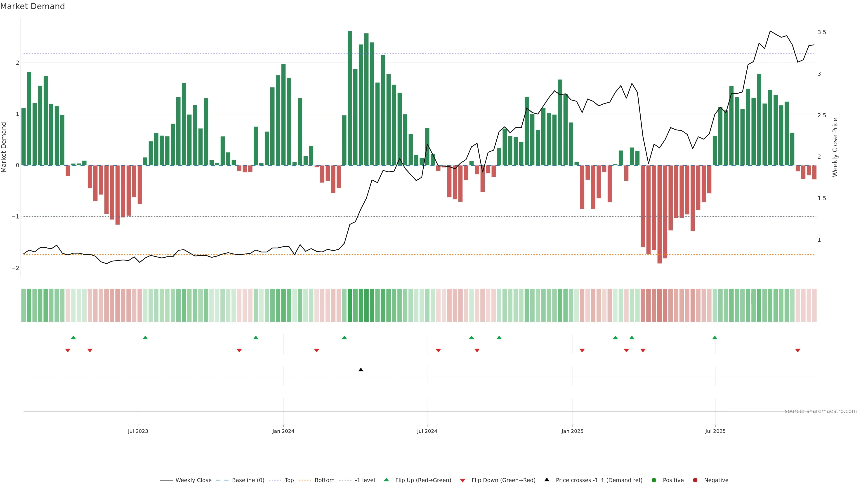868x488 pixels.
Task: Click the last red flip-down marker
Action: [x=797, y=351]
